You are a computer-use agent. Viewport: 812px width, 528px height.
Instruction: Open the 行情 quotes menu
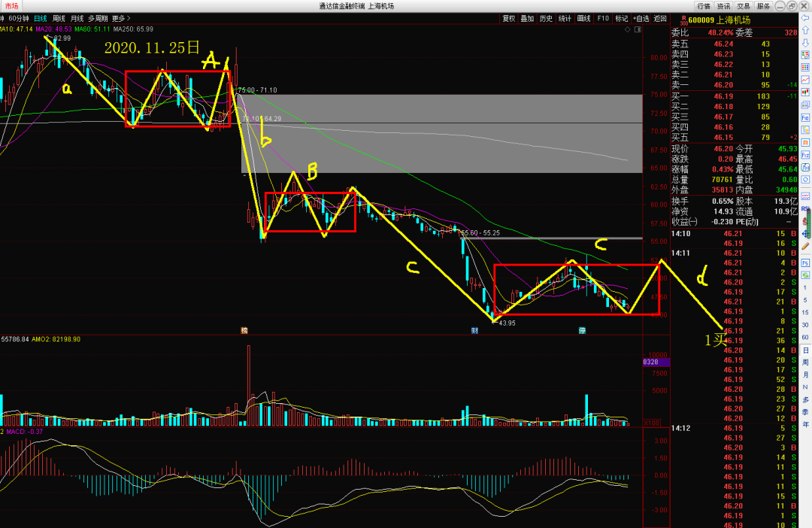click(x=704, y=6)
